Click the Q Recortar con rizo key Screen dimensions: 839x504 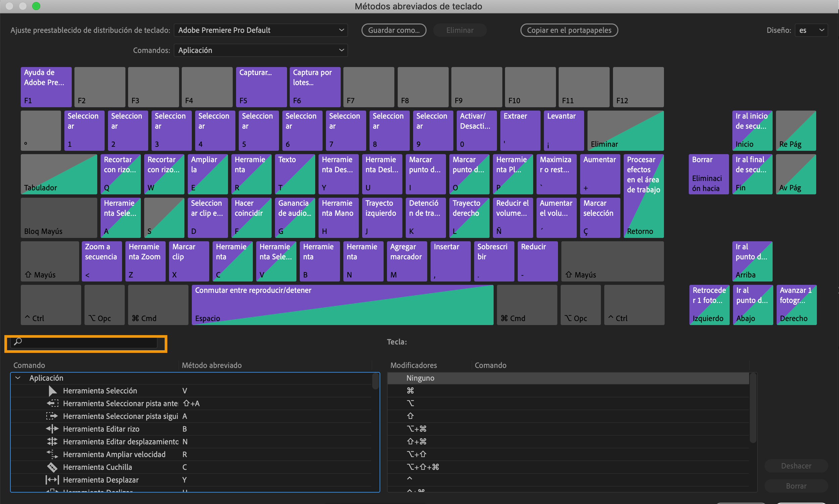point(121,174)
